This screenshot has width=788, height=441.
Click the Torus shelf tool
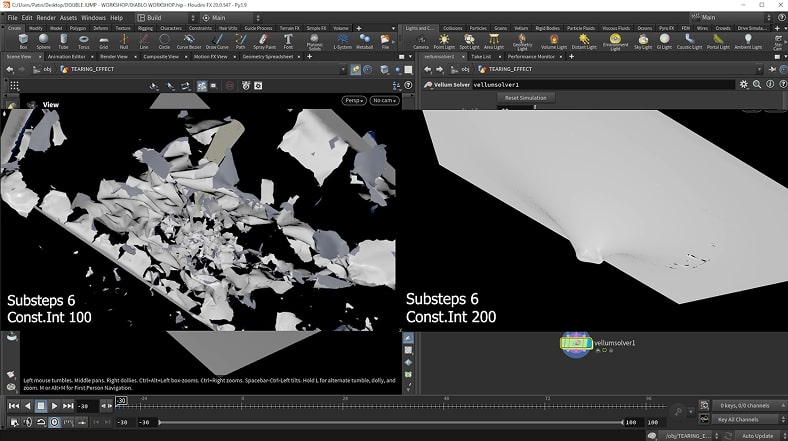[85, 42]
